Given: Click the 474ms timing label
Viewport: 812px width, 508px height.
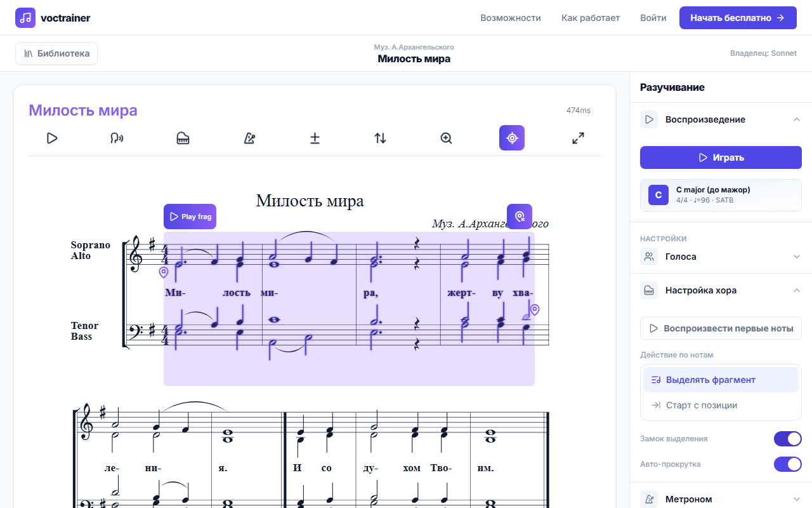Looking at the screenshot, I should (579, 110).
